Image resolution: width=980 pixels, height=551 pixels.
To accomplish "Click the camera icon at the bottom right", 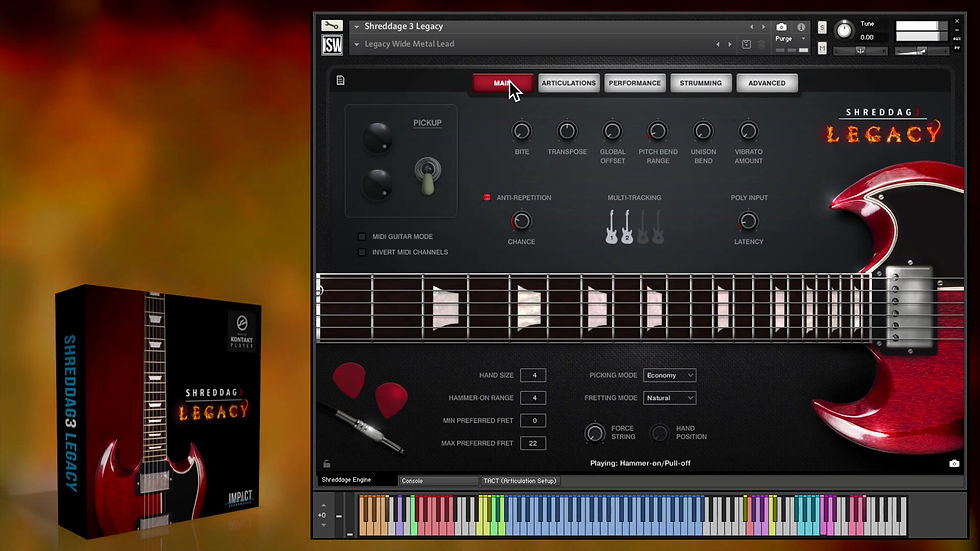I will [954, 464].
